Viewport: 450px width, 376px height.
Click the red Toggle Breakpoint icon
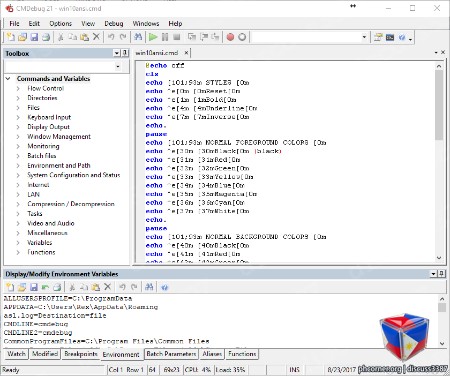coord(230,37)
